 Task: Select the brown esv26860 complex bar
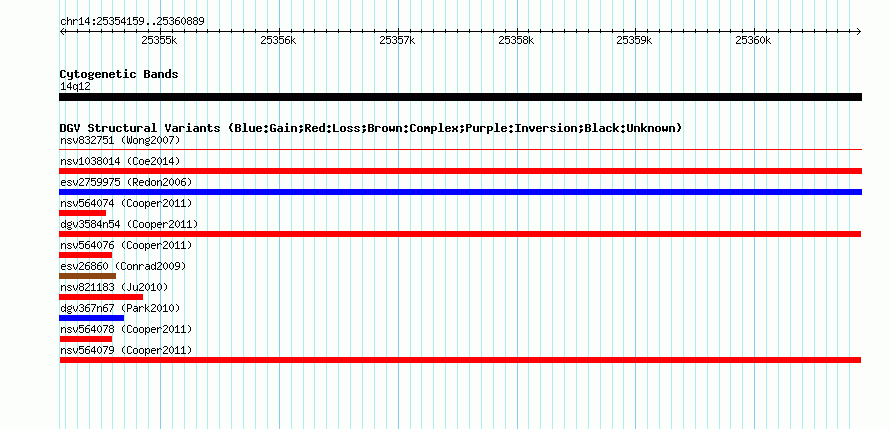[x=87, y=276]
